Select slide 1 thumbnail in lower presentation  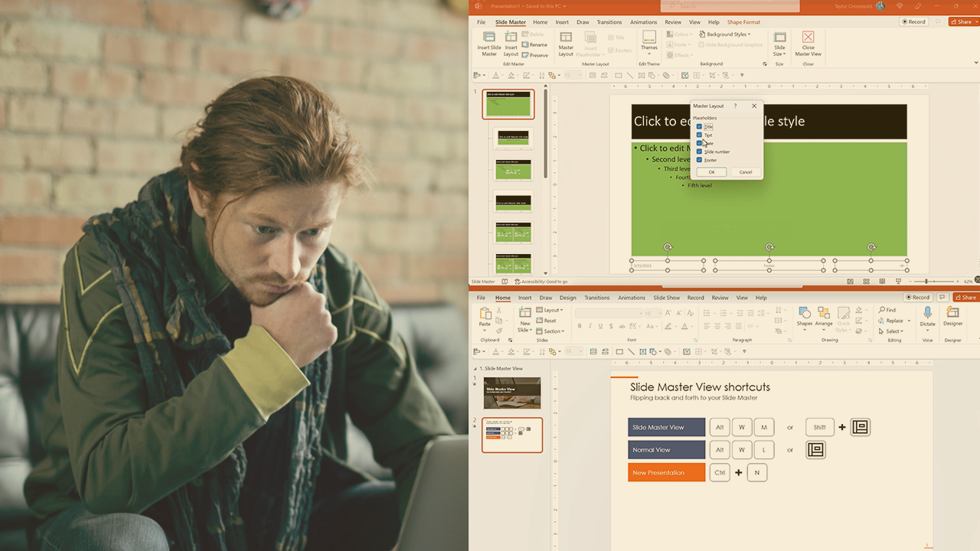[511, 393]
